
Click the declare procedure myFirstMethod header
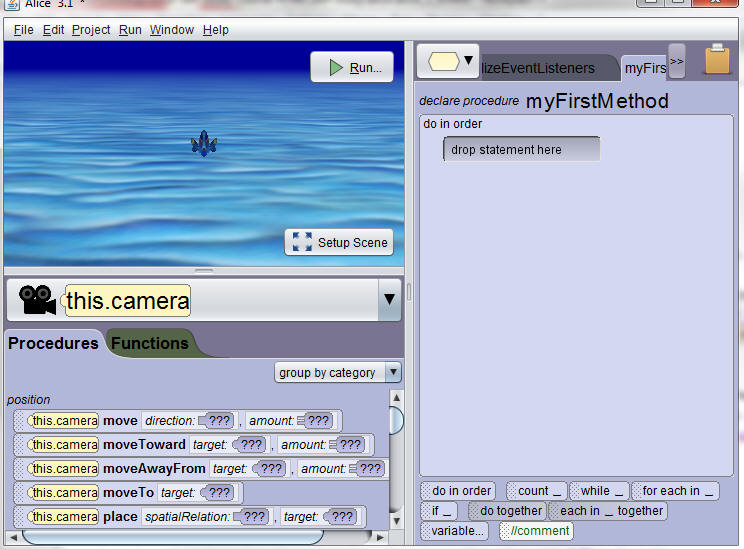click(x=544, y=101)
